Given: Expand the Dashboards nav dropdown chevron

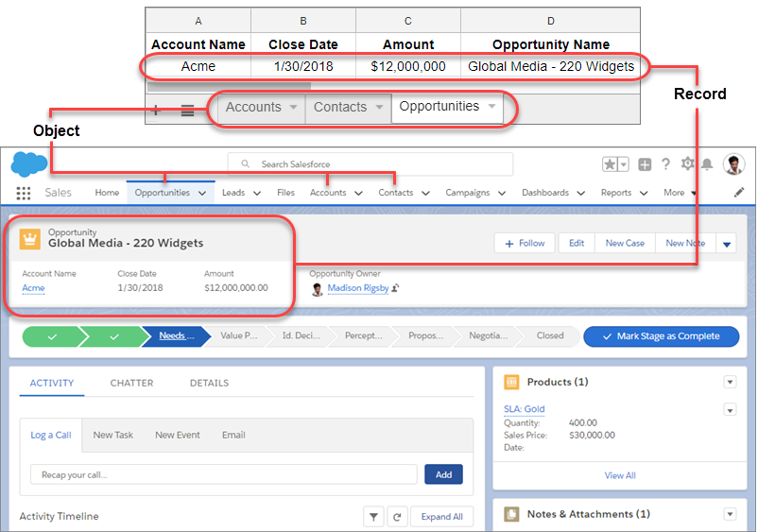Looking at the screenshot, I should pyautogui.click(x=581, y=193).
